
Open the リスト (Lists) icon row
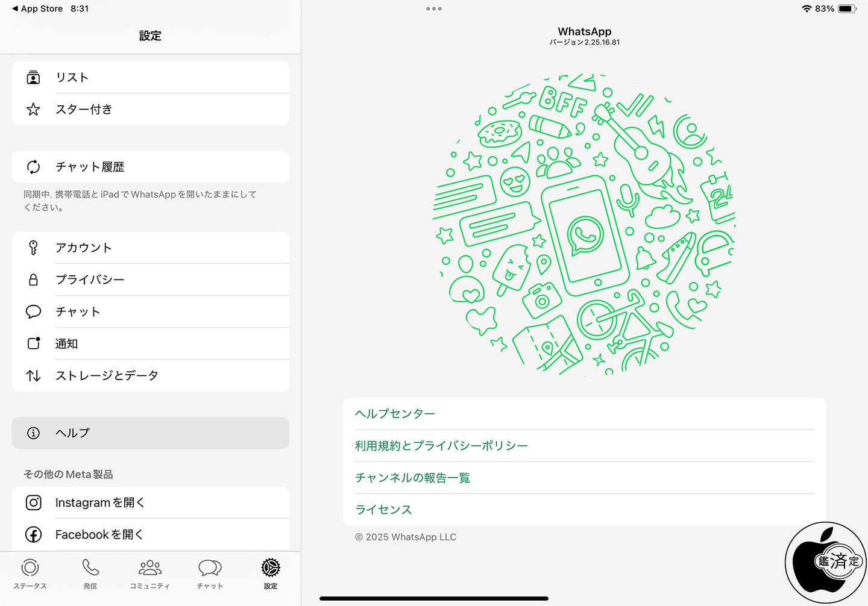(150, 77)
